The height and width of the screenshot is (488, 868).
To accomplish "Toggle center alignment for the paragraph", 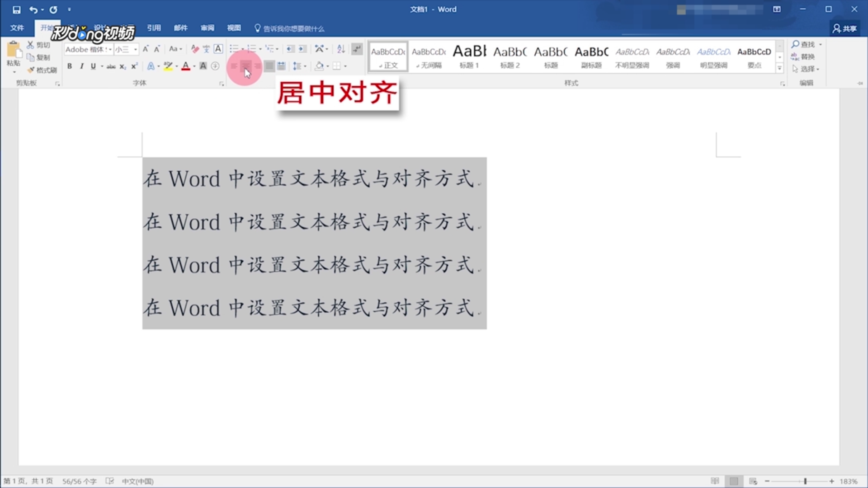I will (246, 66).
